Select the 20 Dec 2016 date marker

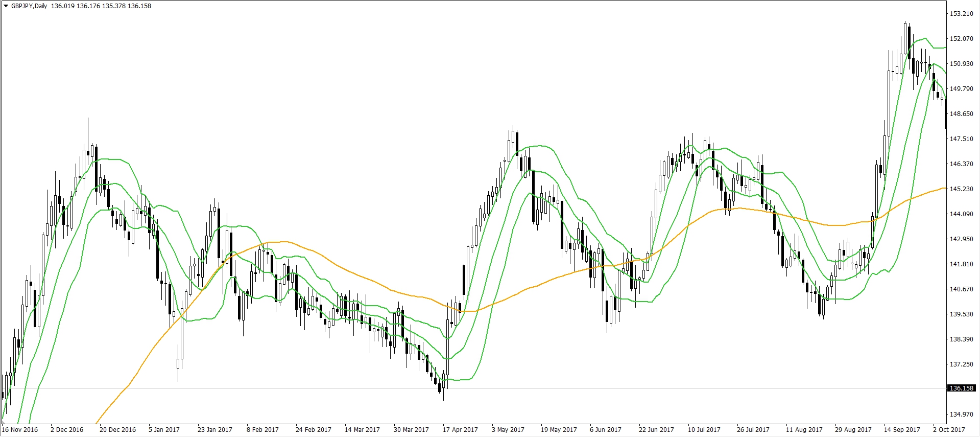pyautogui.click(x=117, y=430)
